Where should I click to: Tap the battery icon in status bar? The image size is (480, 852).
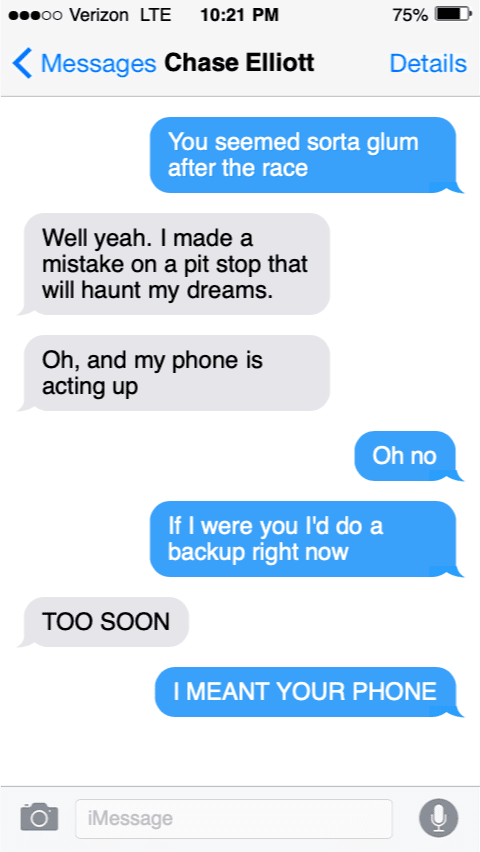[453, 15]
